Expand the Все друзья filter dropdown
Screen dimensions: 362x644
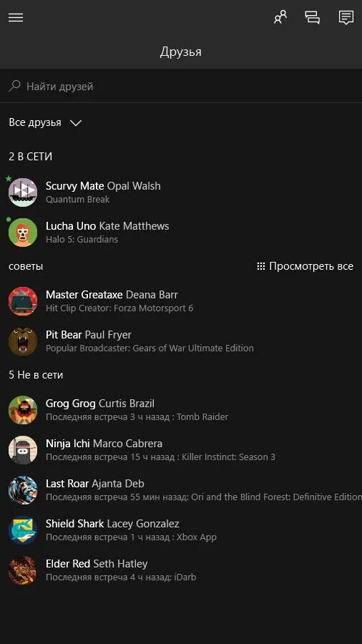tap(45, 122)
